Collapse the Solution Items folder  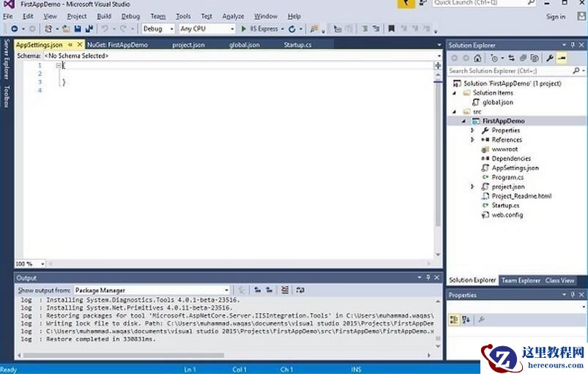coord(455,93)
